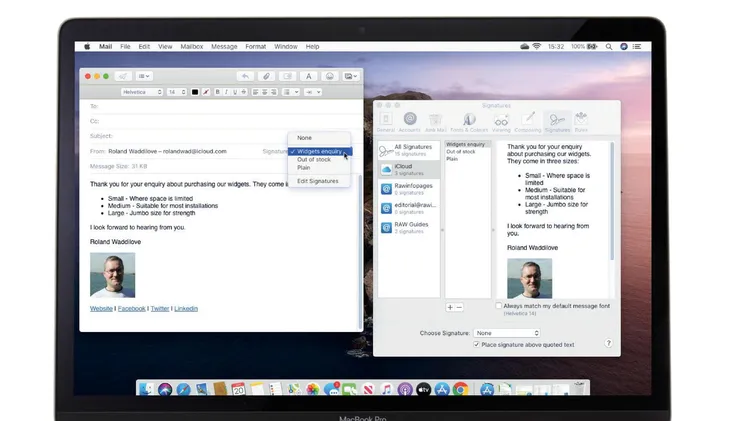Open the font size 14 dropdown
Image resolution: width=750 pixels, height=421 pixels.
tap(176, 92)
